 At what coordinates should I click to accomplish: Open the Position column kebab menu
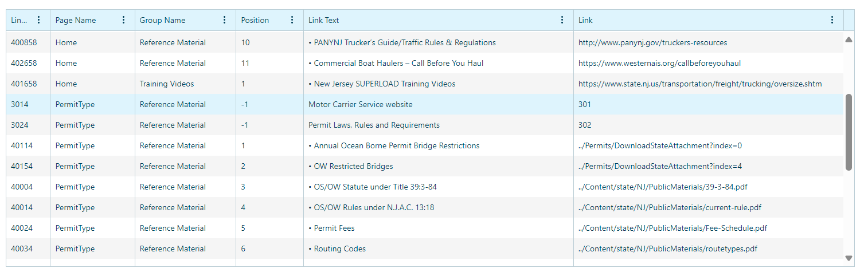(x=292, y=20)
